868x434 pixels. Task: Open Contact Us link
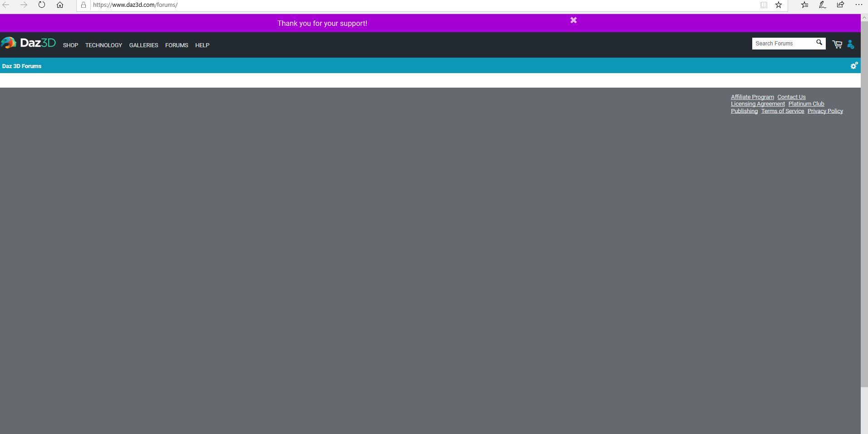click(791, 97)
